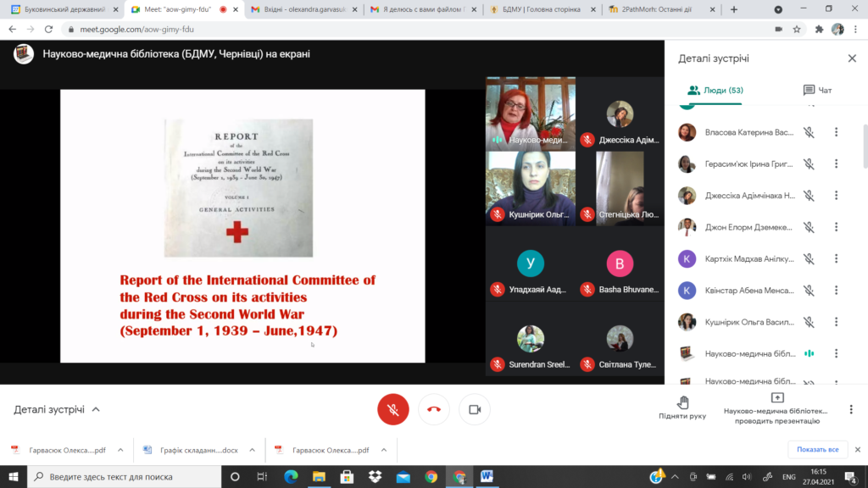Open Microsoft Edge from taskbar
Viewport: 868px width, 488px height.
291,476
